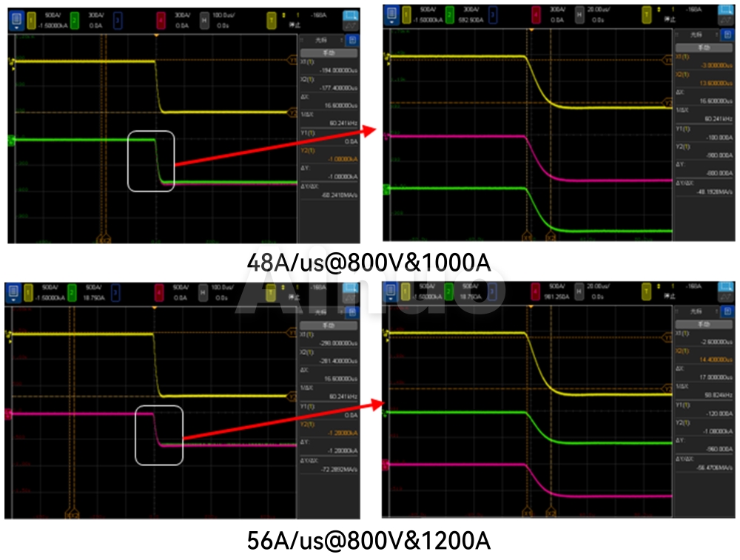
Task: Open the H horizontal settings in the top-right scope
Action: point(579,15)
